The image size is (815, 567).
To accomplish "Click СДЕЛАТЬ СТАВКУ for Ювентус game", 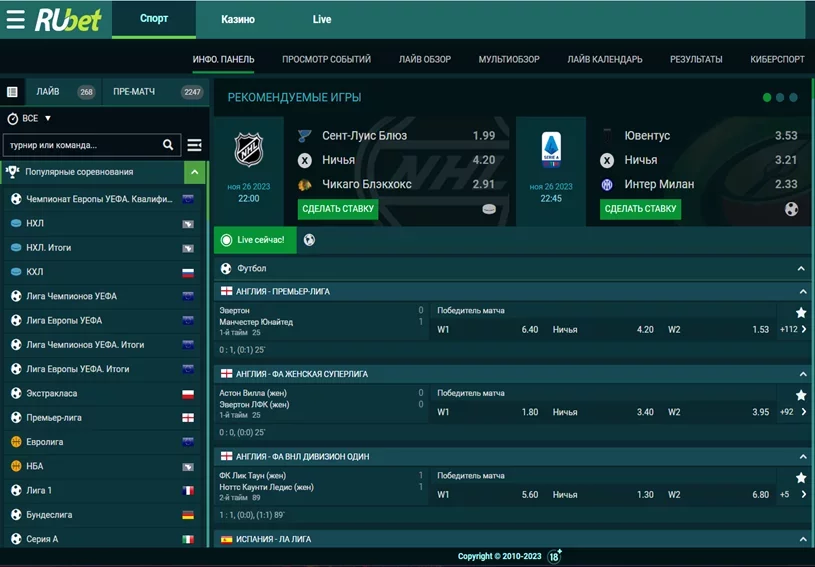I will [640, 209].
